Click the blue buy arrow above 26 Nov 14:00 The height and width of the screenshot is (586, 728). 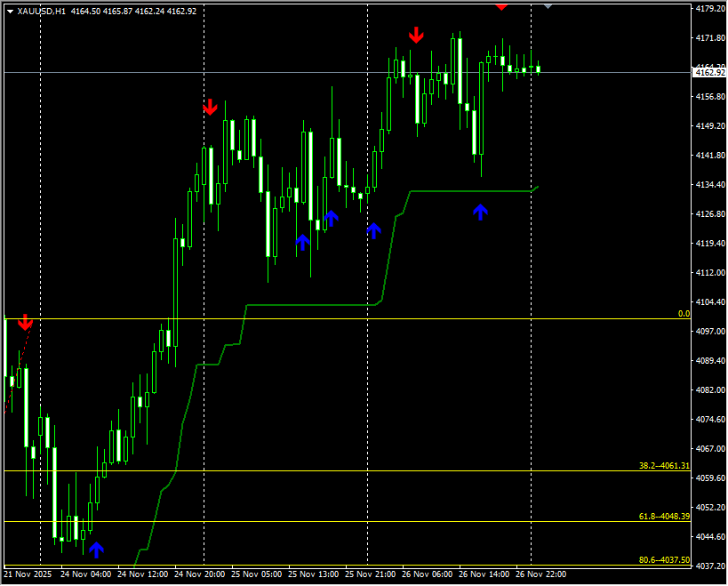click(x=481, y=212)
